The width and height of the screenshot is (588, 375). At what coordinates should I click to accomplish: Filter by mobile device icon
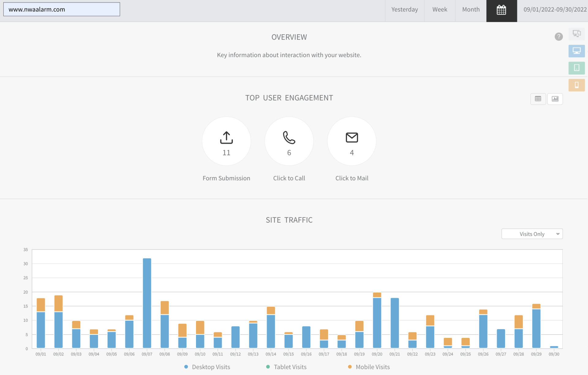click(x=576, y=85)
